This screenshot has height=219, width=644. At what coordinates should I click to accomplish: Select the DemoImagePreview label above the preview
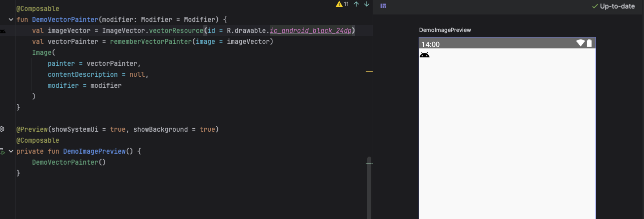(445, 30)
